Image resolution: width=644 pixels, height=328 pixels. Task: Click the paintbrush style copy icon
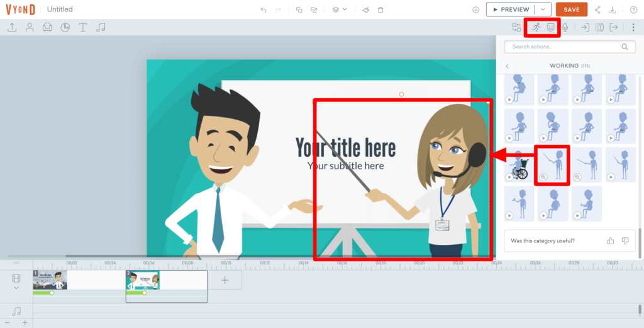366,10
